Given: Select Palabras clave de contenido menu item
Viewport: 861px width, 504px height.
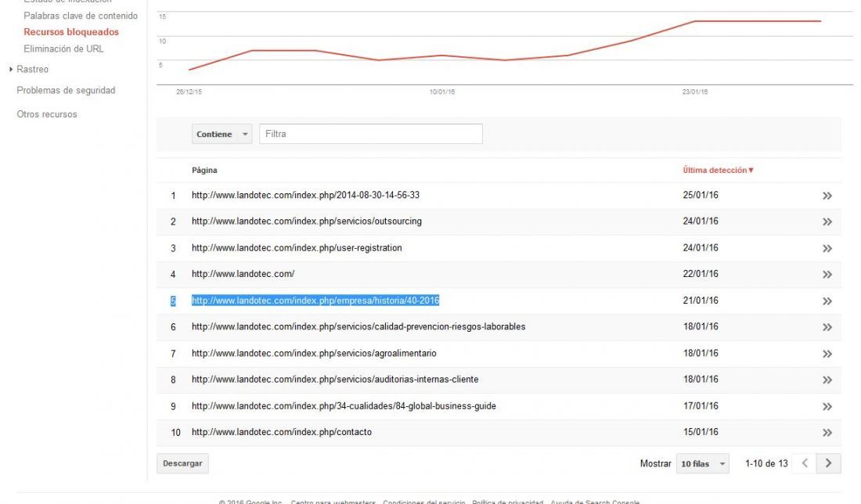Looking at the screenshot, I should 81,16.
